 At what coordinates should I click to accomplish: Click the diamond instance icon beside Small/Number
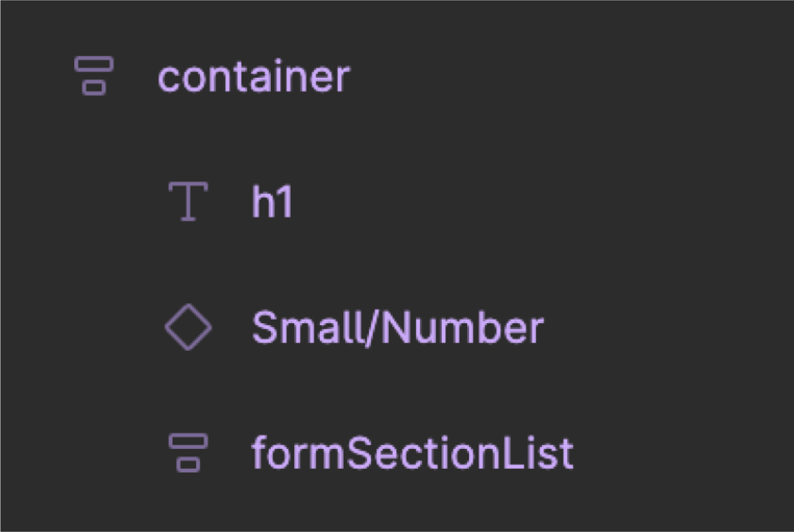coord(188,327)
